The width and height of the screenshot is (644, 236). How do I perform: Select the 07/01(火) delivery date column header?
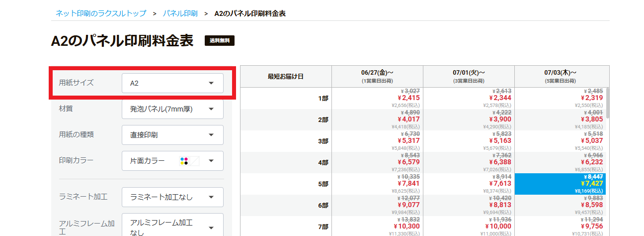click(x=469, y=76)
